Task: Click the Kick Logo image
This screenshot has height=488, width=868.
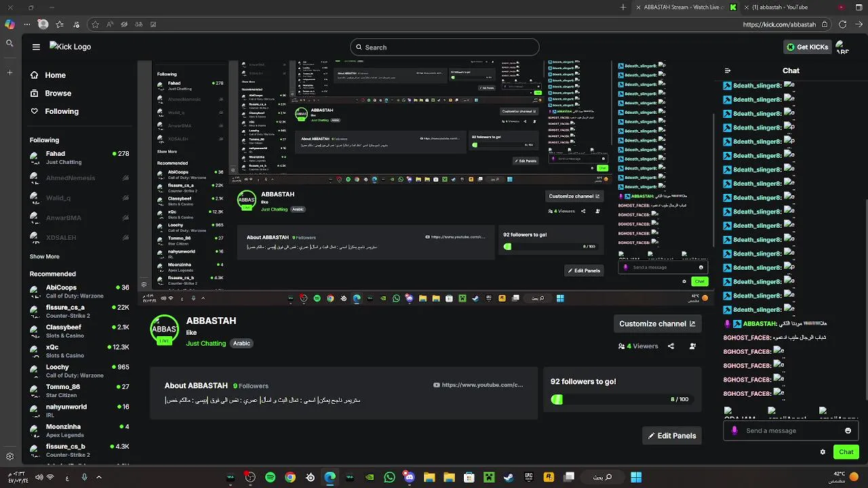Action: [70, 47]
